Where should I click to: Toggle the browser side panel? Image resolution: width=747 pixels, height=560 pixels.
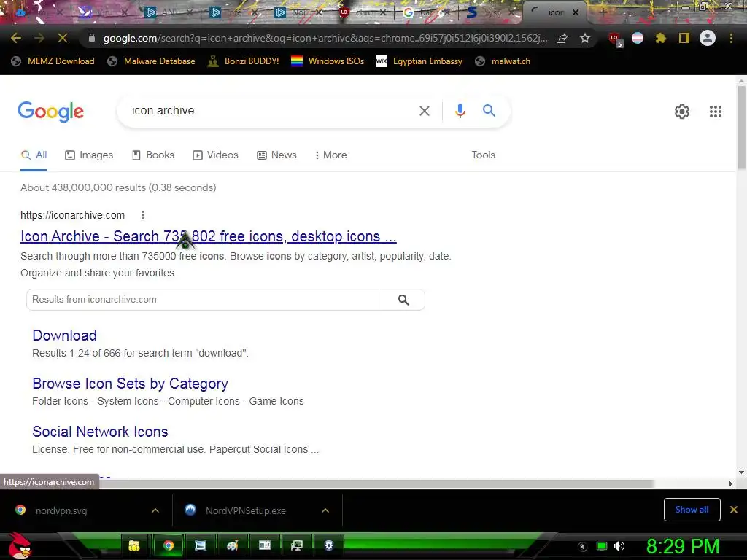684,38
